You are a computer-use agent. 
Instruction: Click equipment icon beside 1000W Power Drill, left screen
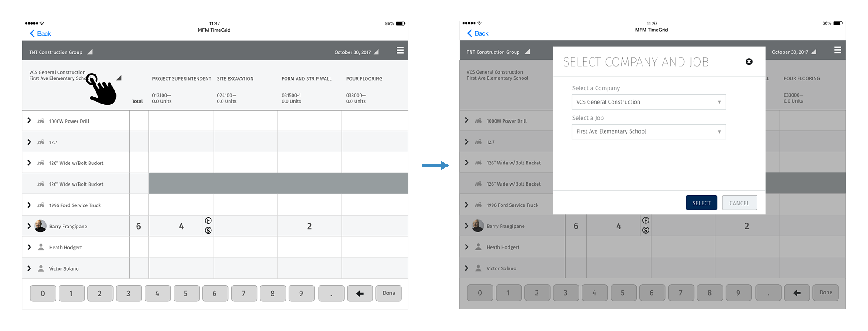coord(41,121)
